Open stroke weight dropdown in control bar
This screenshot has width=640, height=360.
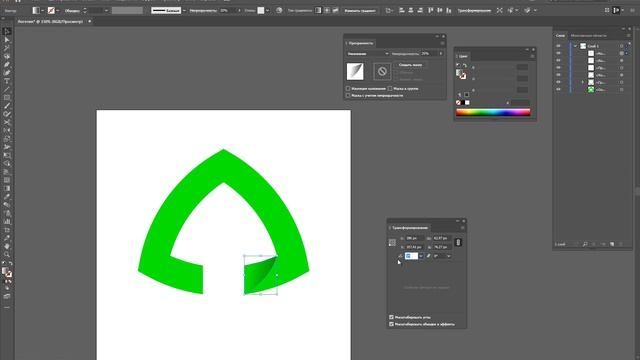(x=106, y=10)
